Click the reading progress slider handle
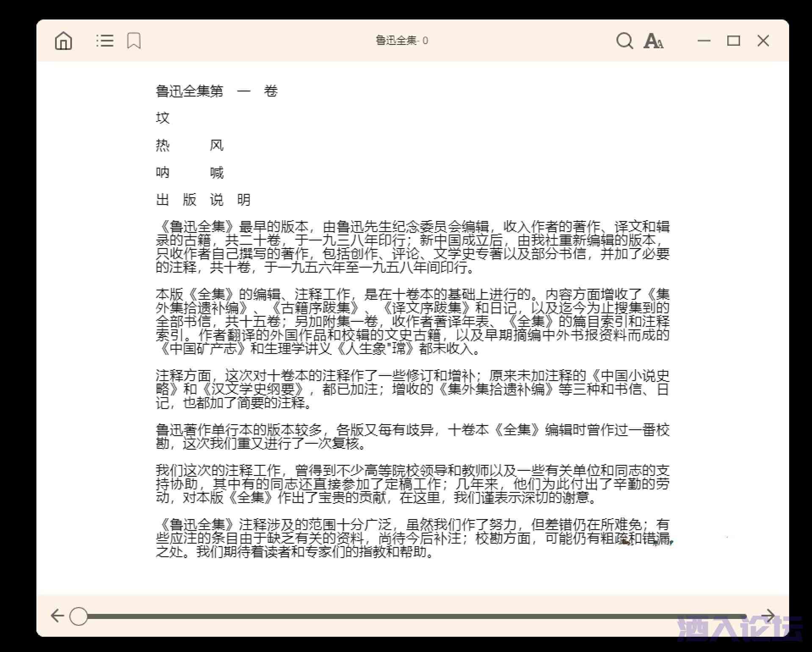The image size is (812, 652). pyautogui.click(x=78, y=616)
